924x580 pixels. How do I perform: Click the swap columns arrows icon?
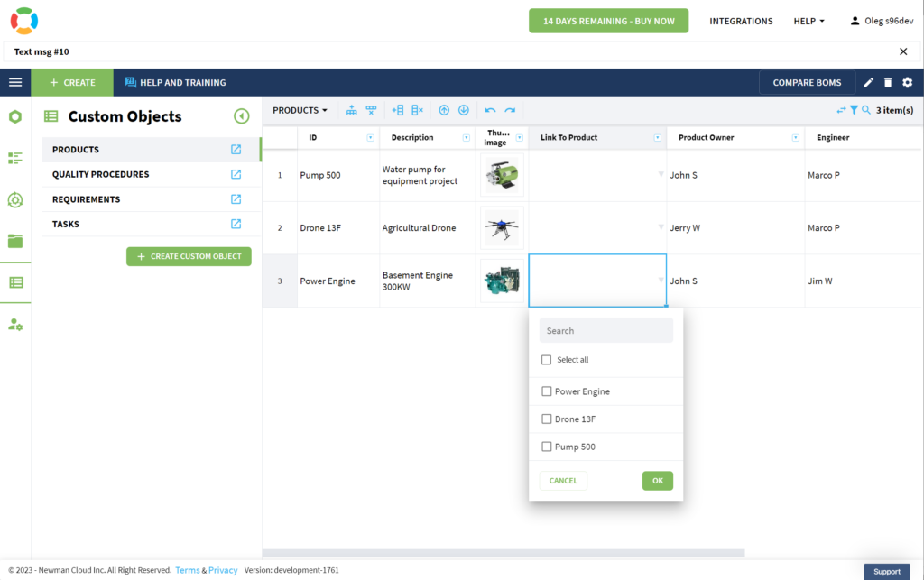(x=841, y=110)
